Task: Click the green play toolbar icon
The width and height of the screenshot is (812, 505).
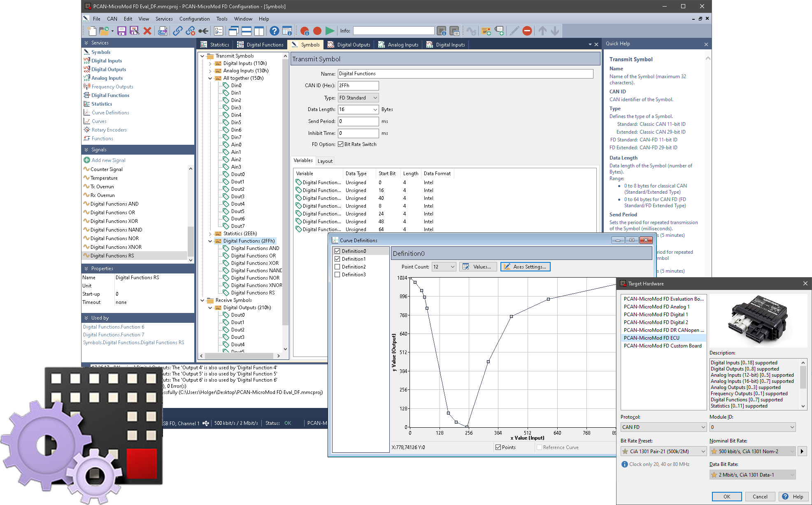Action: click(x=330, y=31)
